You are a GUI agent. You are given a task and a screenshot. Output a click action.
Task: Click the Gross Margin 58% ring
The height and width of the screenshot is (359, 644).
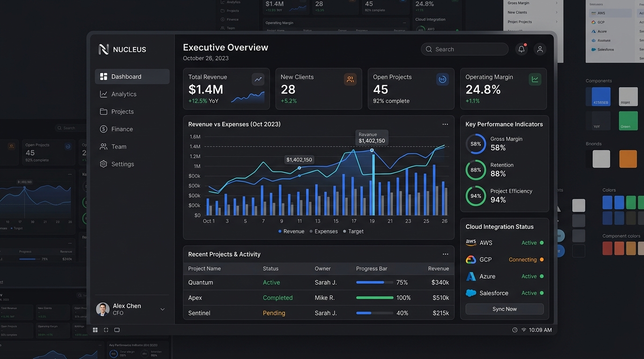click(476, 144)
